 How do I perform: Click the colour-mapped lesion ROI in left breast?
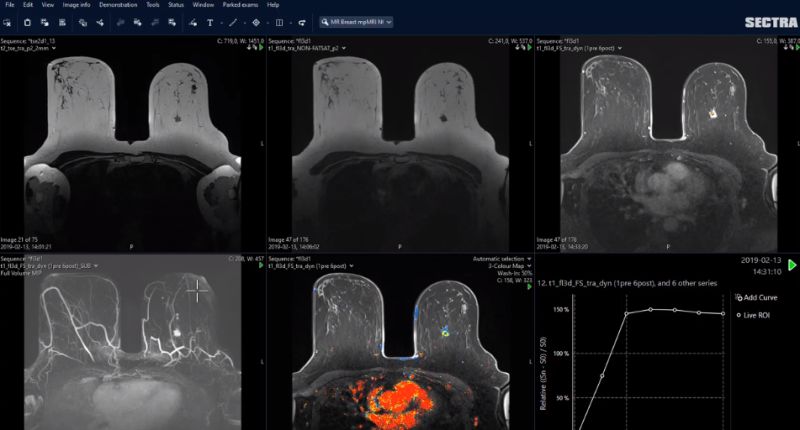coord(445,334)
